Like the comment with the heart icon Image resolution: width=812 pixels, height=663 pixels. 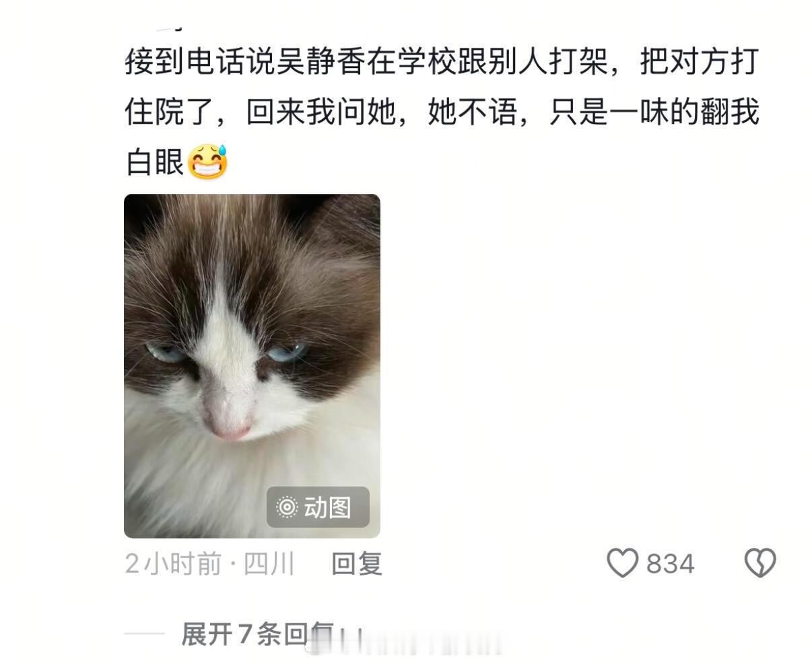tap(622, 563)
